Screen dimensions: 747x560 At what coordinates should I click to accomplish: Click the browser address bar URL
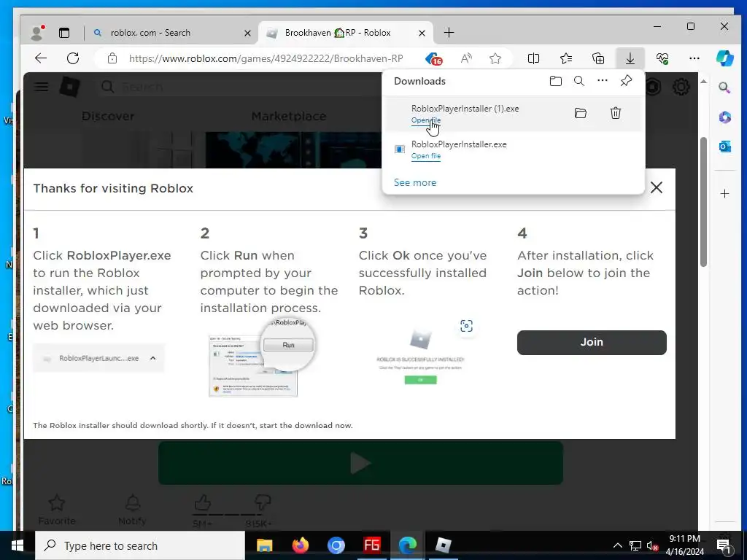pyautogui.click(x=266, y=58)
